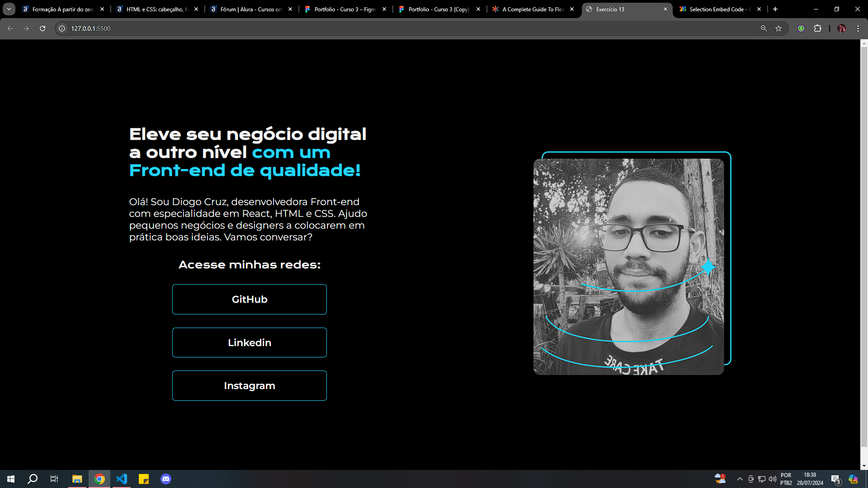Viewport: 868px width, 488px height.
Task: Click the VS Code taskbar icon
Action: (122, 479)
